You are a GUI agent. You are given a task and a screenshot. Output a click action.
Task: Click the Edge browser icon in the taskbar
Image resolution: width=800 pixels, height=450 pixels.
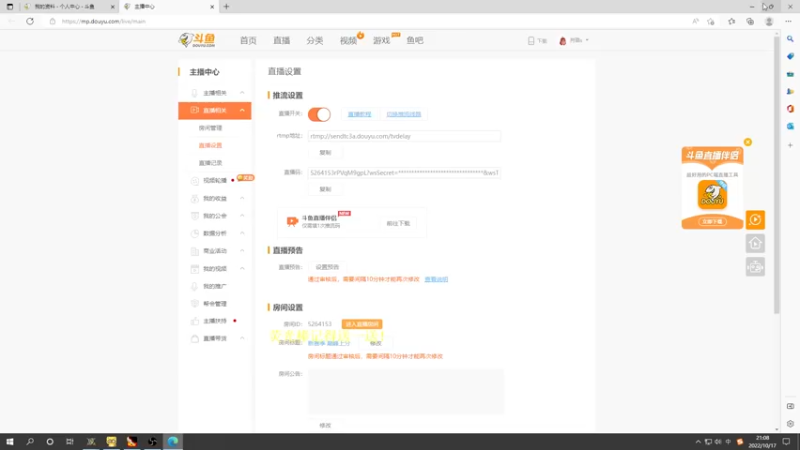173,442
